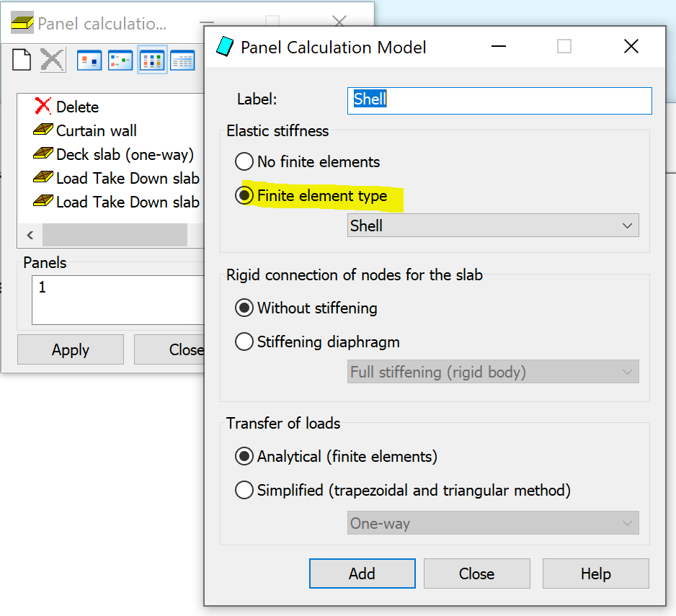Select Without stiffening for rigid connection
Viewport: 676px width, 616px height.
[244, 308]
